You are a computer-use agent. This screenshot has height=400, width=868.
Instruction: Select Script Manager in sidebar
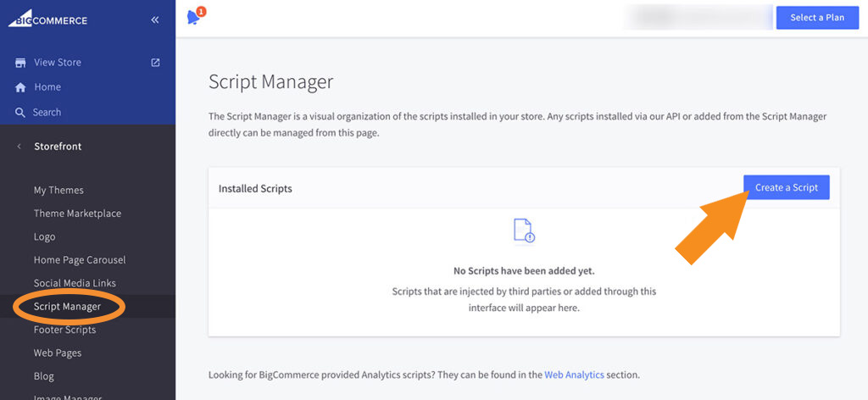67,307
